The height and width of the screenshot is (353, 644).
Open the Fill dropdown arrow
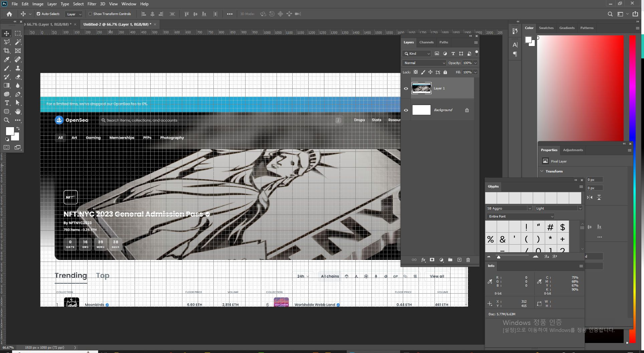pyautogui.click(x=475, y=72)
